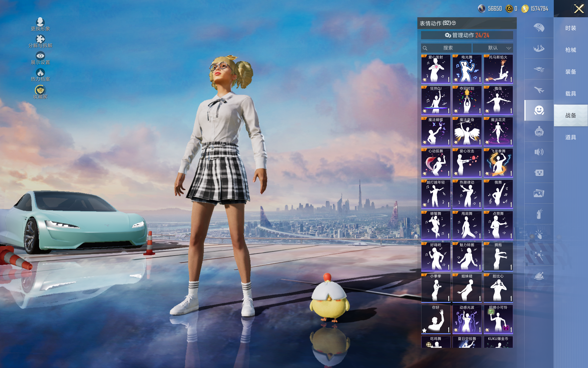Select the 狂热DJ emote
Screen dimensions: 588x368
tap(436, 100)
